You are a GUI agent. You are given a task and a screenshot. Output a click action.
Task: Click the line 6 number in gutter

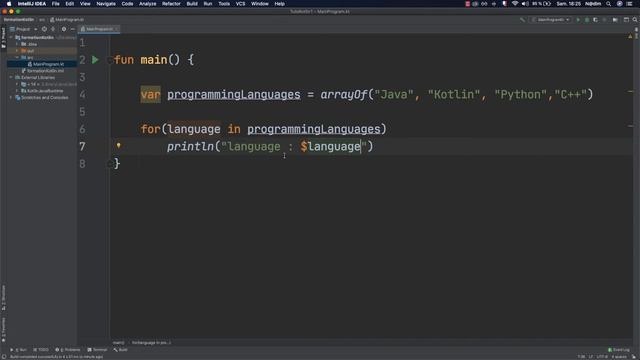(82, 129)
